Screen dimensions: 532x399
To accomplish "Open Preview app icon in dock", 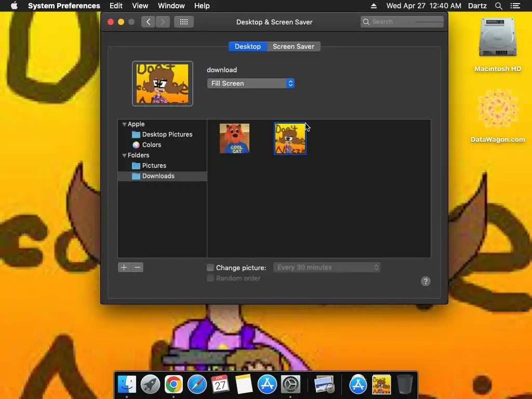I will pyautogui.click(x=324, y=384).
